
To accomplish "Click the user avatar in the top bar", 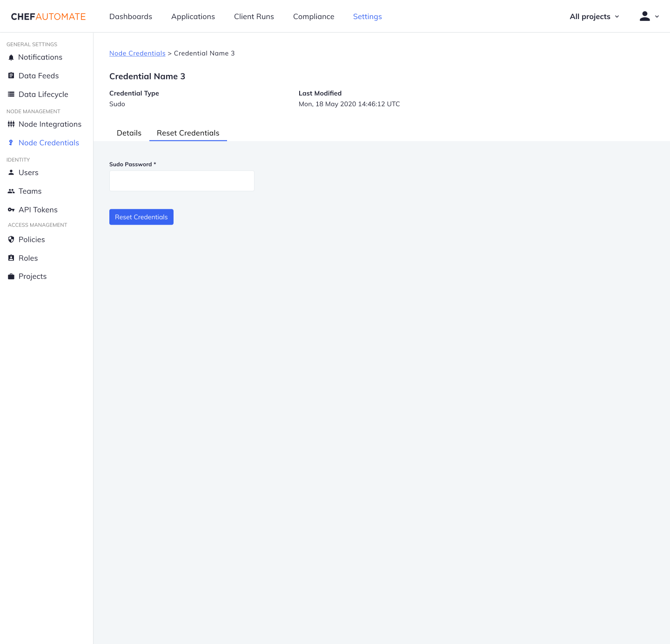I will pyautogui.click(x=644, y=16).
